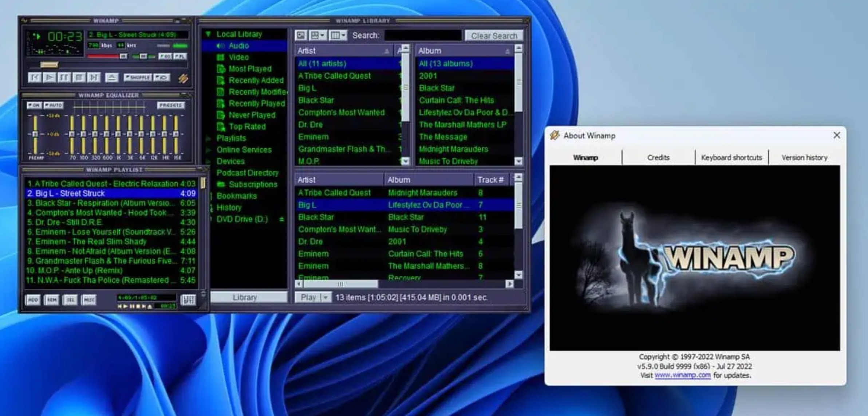Turn on the equalizer with the ON button

pos(34,105)
